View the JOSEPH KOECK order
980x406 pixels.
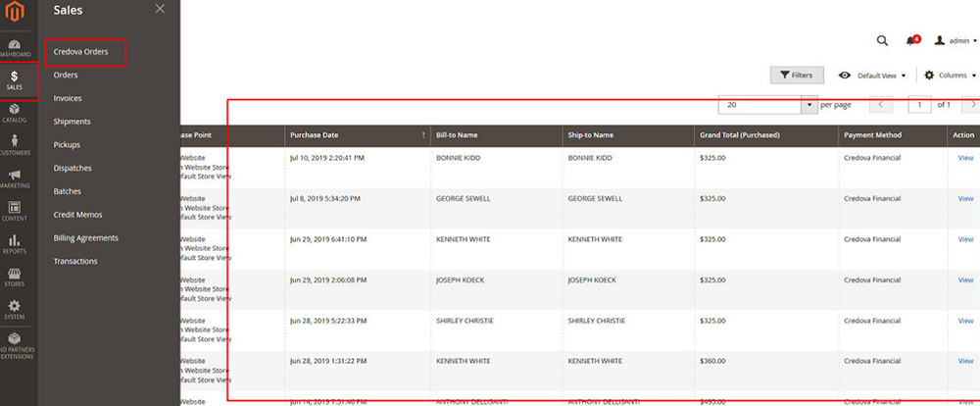pos(965,280)
